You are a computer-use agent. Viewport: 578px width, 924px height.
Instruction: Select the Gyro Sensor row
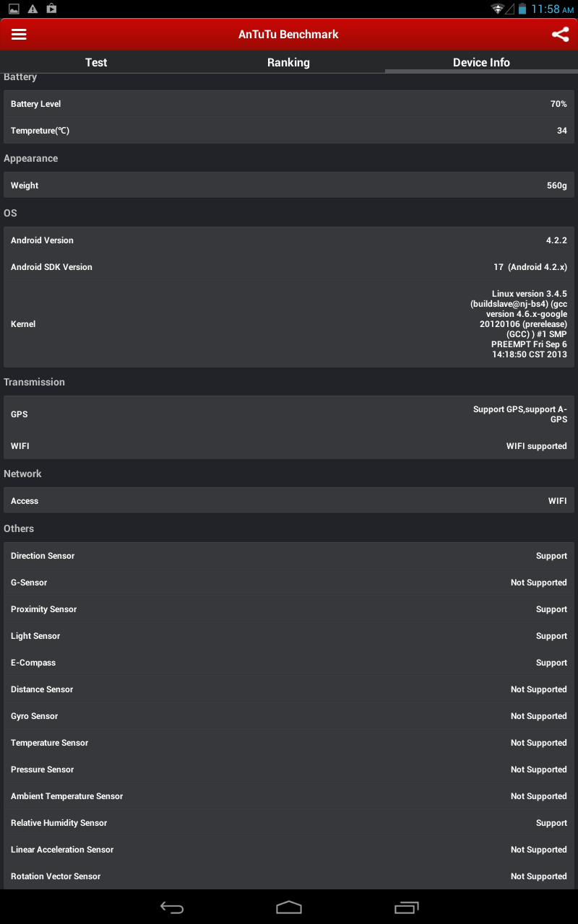pos(289,716)
